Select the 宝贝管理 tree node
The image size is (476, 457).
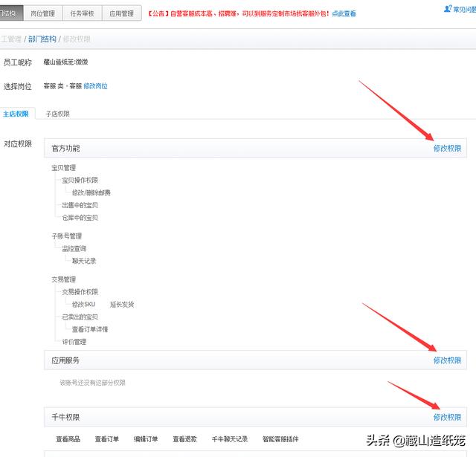63,168
